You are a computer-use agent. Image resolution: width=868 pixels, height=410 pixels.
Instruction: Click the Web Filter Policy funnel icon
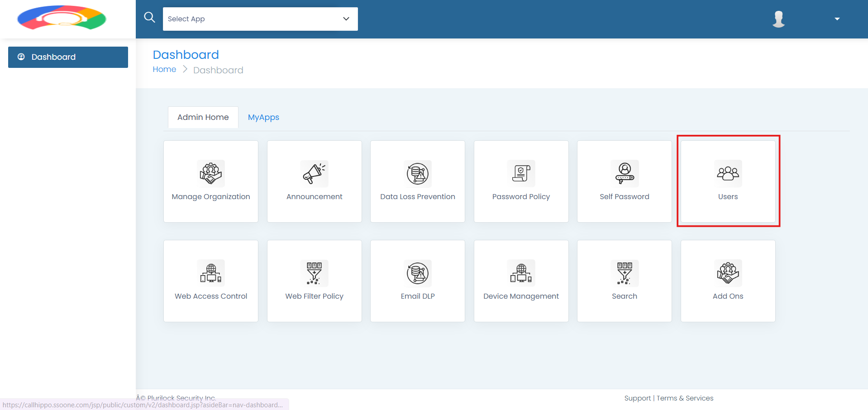coord(315,273)
